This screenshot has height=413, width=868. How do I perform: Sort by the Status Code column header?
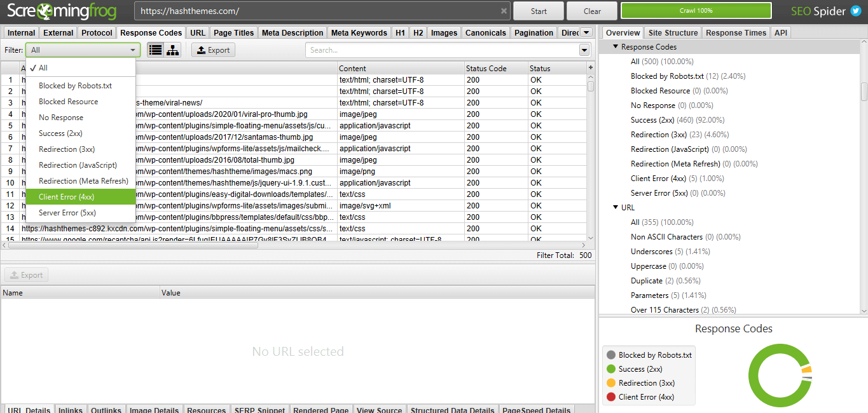pos(496,68)
